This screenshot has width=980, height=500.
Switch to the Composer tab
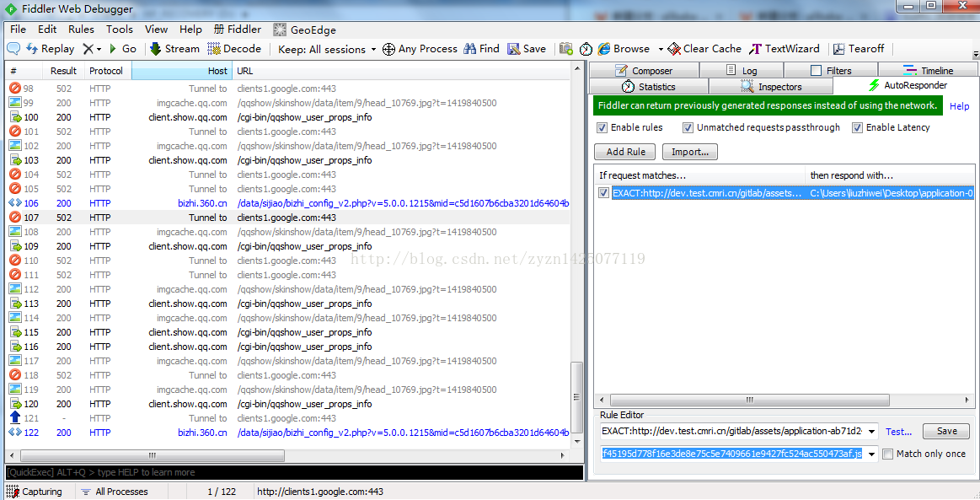[x=644, y=71]
